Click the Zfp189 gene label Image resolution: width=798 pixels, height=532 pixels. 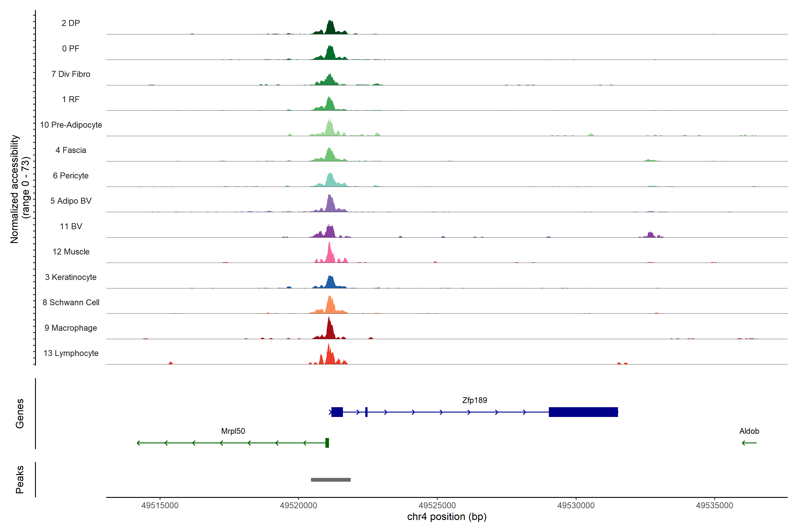(474, 400)
